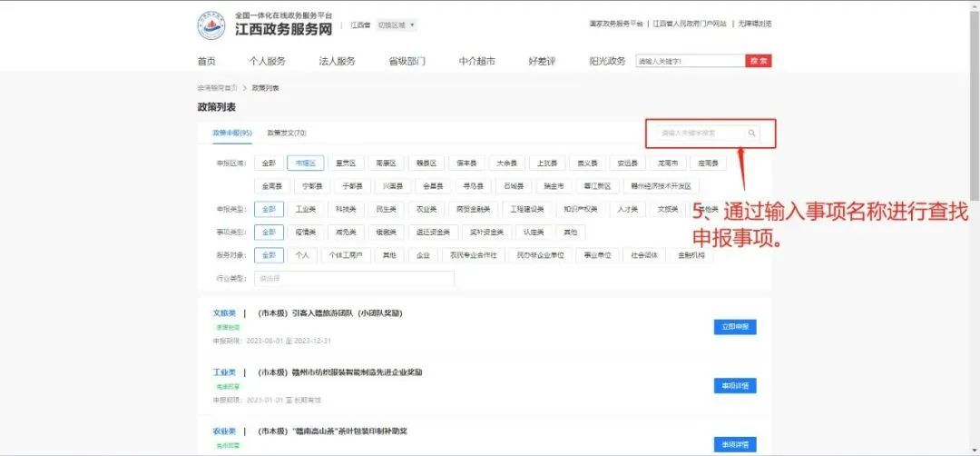Open the 引客入赣旅游团队（小团队奖励）policy title

(x=329, y=313)
